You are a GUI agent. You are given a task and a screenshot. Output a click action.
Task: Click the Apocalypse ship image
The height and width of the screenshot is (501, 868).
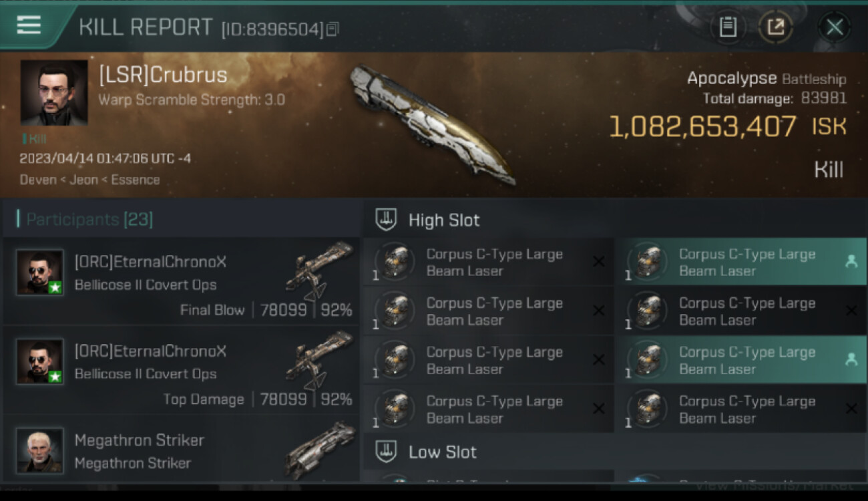pos(433,125)
